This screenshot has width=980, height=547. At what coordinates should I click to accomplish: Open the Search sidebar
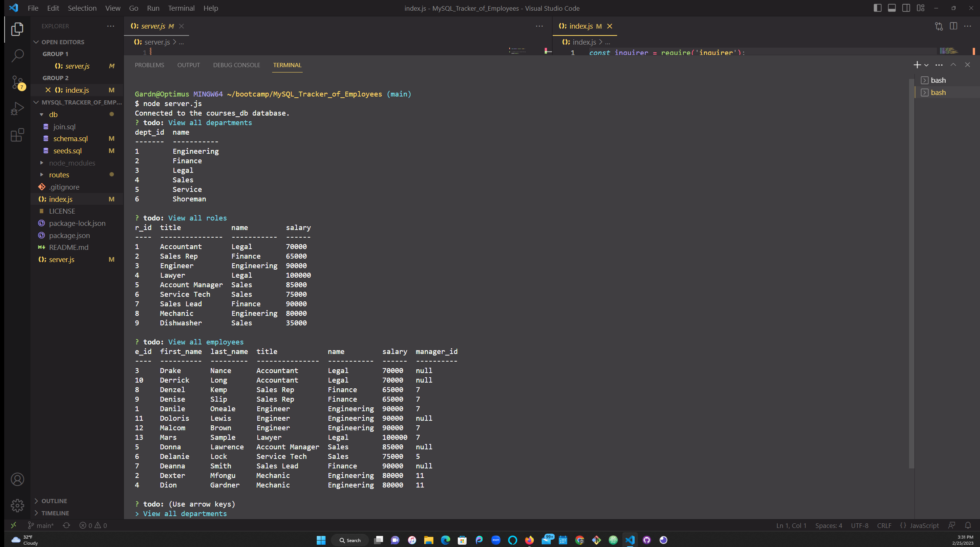pyautogui.click(x=17, y=55)
